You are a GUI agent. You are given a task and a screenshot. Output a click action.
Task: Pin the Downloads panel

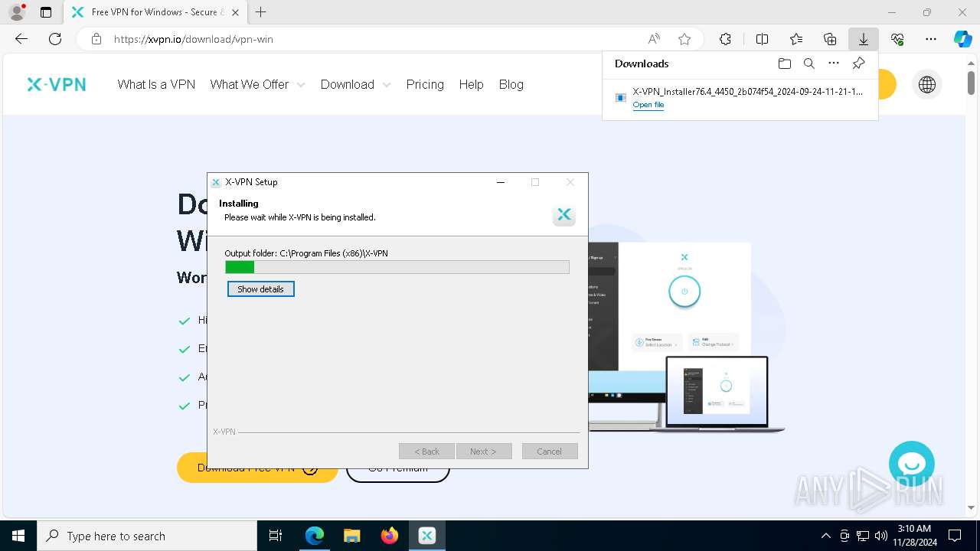point(858,64)
